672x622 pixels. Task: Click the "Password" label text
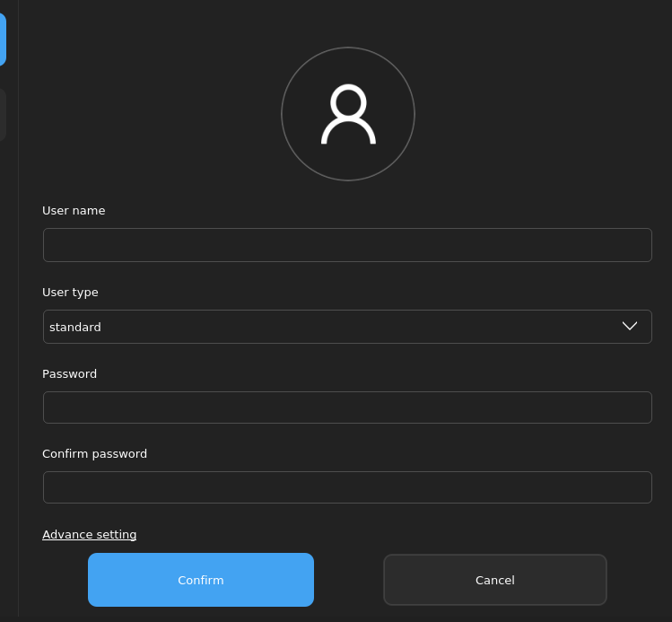tap(69, 374)
